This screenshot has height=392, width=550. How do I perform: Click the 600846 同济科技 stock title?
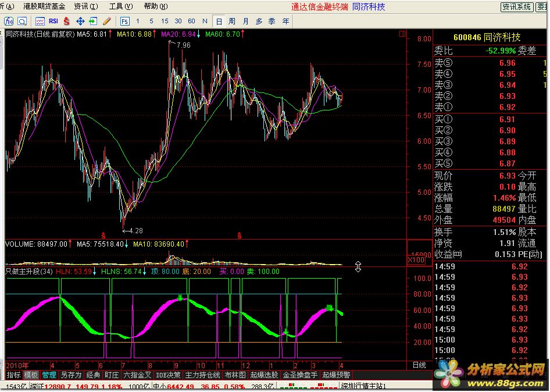[487, 37]
